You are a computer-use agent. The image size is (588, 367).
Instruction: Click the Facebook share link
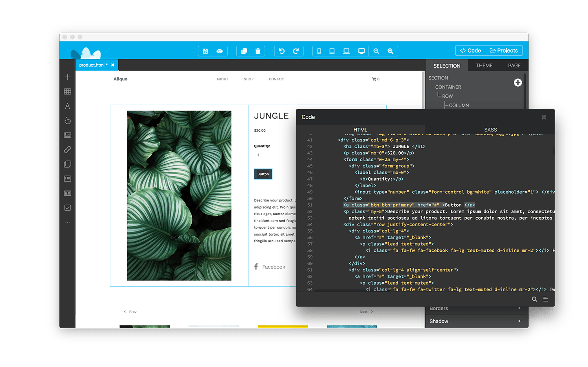270,267
